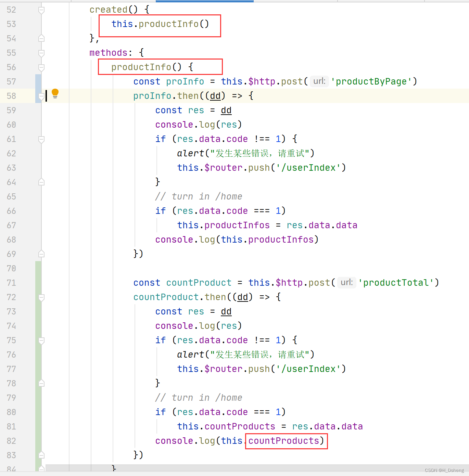Collapse the created() block fold marker on line 52
This screenshot has height=476, width=469.
point(41,10)
